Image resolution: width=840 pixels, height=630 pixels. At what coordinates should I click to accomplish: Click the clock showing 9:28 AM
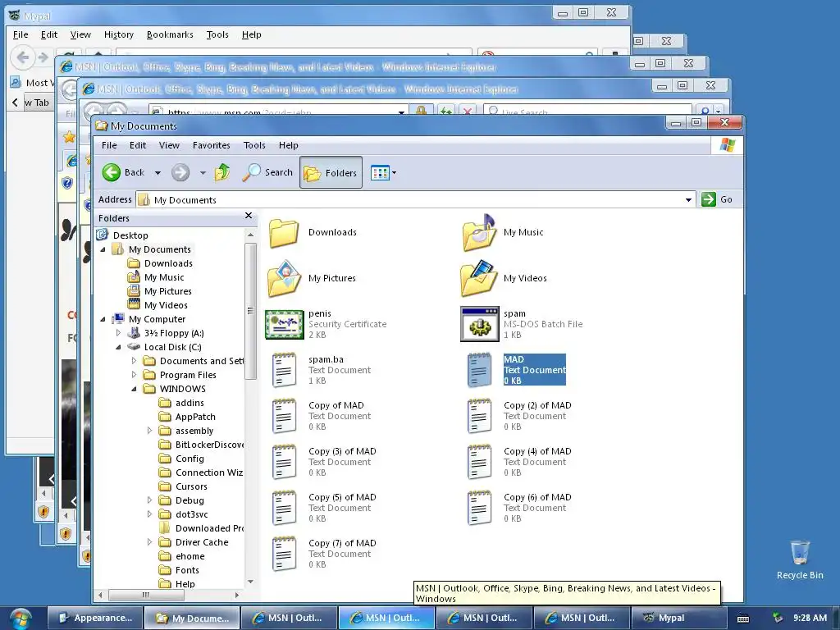tap(810, 618)
